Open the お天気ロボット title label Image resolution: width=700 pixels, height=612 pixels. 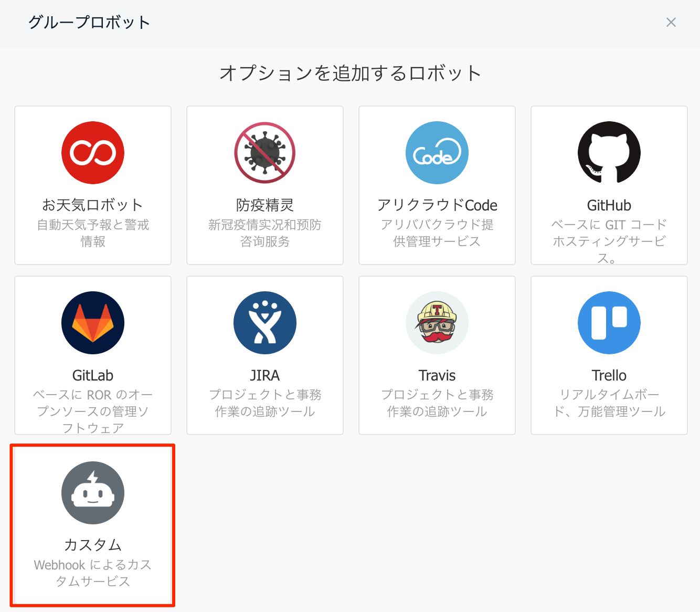click(93, 205)
